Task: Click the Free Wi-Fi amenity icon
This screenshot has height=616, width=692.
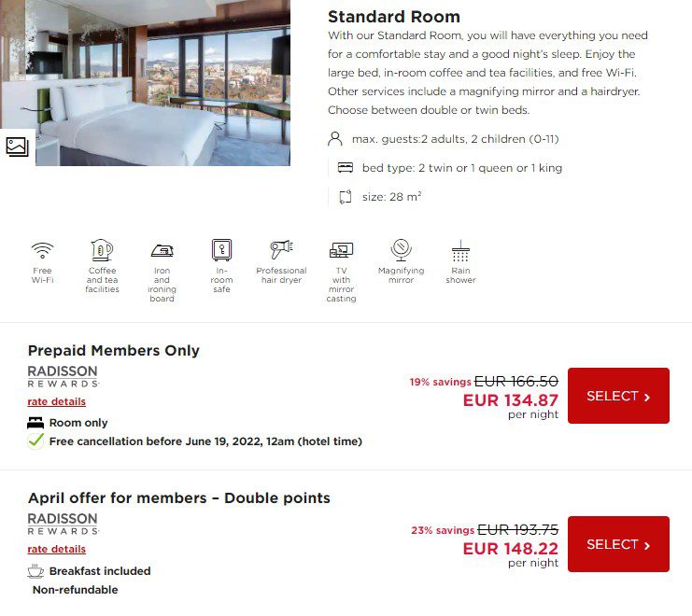Action: point(42,250)
